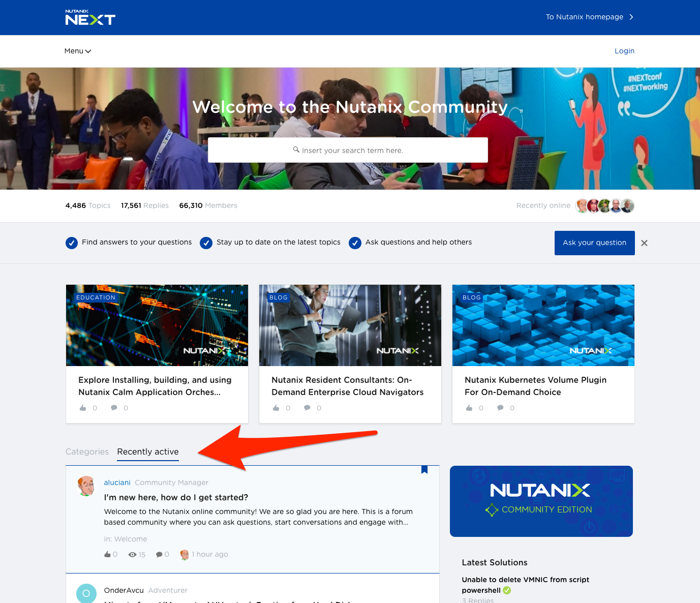Click the green solved checkmark icon
Screen dimensions: 700x603
point(507,590)
